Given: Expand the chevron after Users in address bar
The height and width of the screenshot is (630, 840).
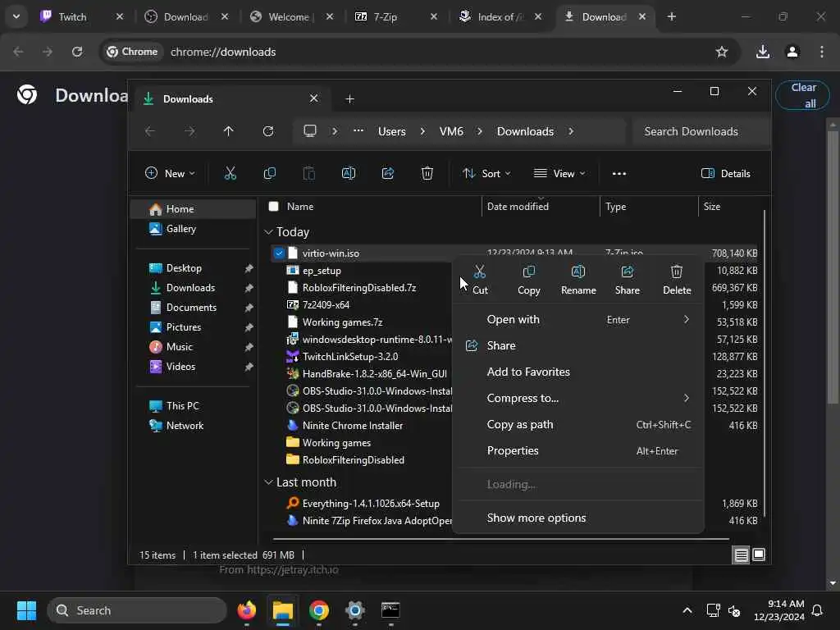Looking at the screenshot, I should (x=422, y=131).
